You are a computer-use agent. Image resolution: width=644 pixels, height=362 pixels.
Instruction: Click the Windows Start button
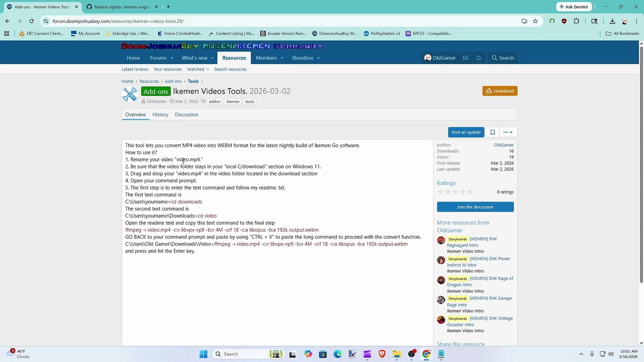[203, 354]
